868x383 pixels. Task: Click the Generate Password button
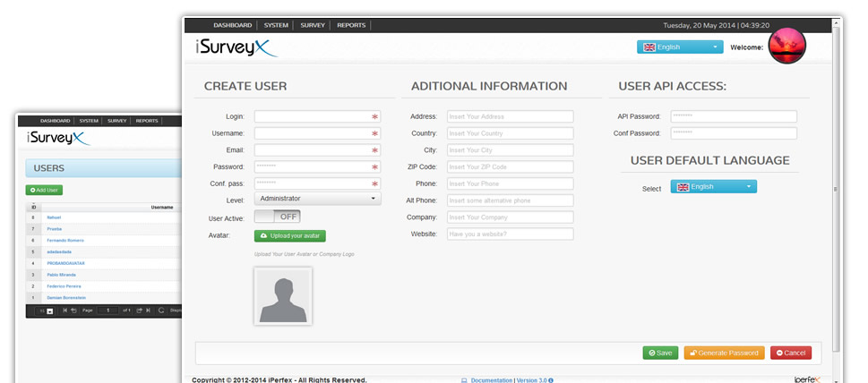click(x=724, y=353)
